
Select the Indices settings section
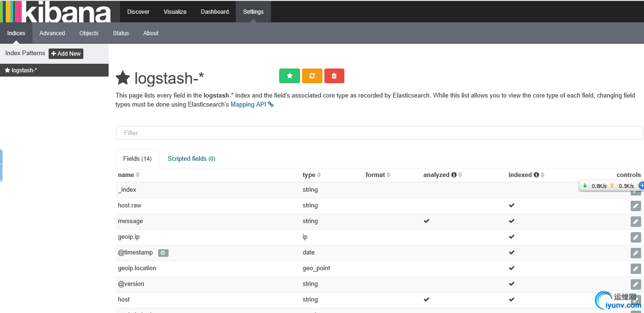pyautogui.click(x=16, y=33)
